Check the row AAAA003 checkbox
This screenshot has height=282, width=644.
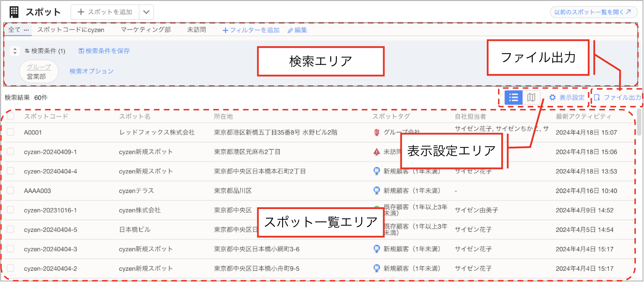click(11, 191)
